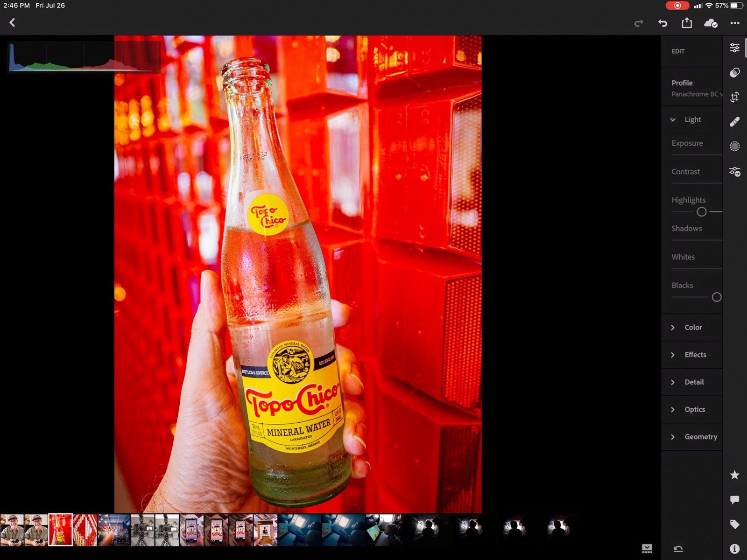Click the Highlights slider handle
Image resolution: width=747 pixels, height=560 pixels.
click(701, 212)
